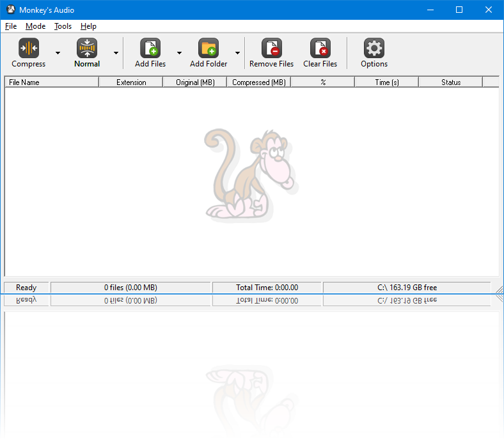Click the Add Folder icon

pos(209,48)
